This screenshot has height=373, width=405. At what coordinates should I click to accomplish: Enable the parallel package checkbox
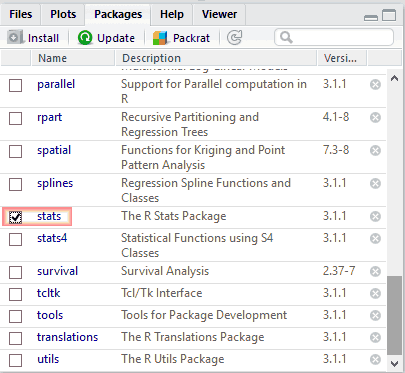click(x=15, y=85)
